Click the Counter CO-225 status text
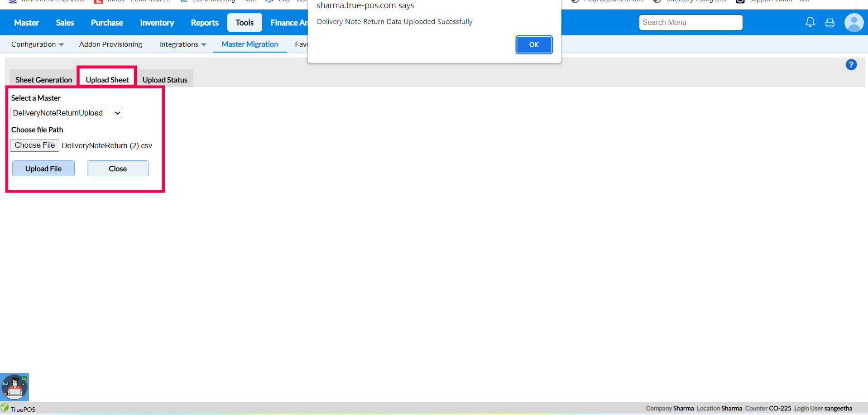Viewport: 868px width, 415px height. click(768, 409)
